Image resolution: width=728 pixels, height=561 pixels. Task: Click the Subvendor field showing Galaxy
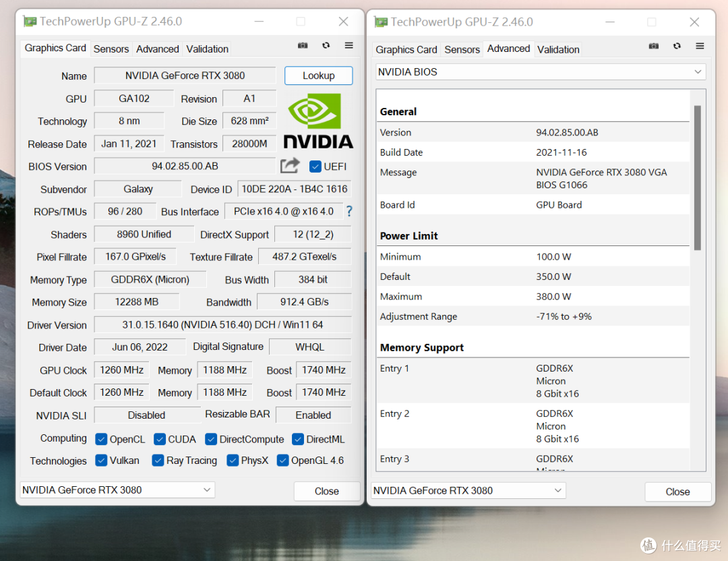pos(138,189)
